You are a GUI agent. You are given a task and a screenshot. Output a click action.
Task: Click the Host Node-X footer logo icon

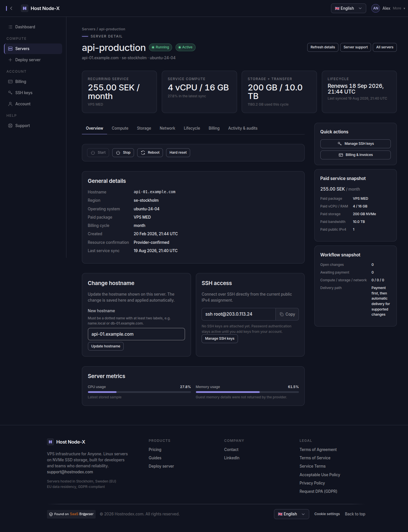tap(50, 442)
